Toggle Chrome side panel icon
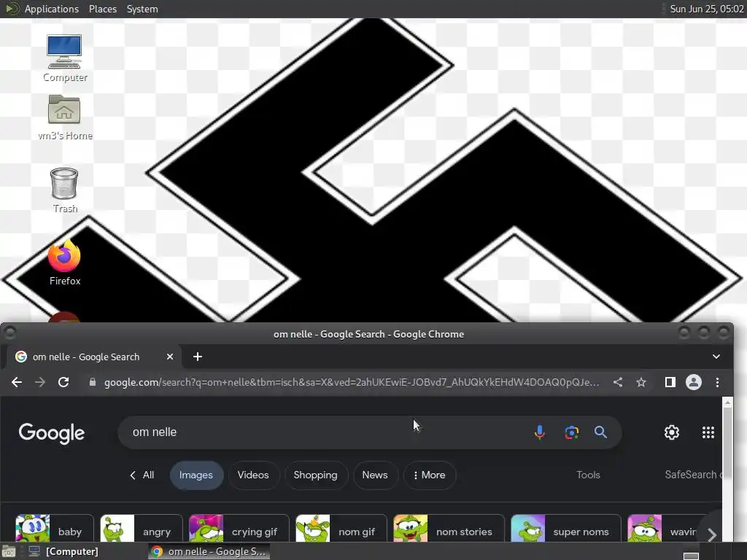747x560 pixels. [670, 382]
